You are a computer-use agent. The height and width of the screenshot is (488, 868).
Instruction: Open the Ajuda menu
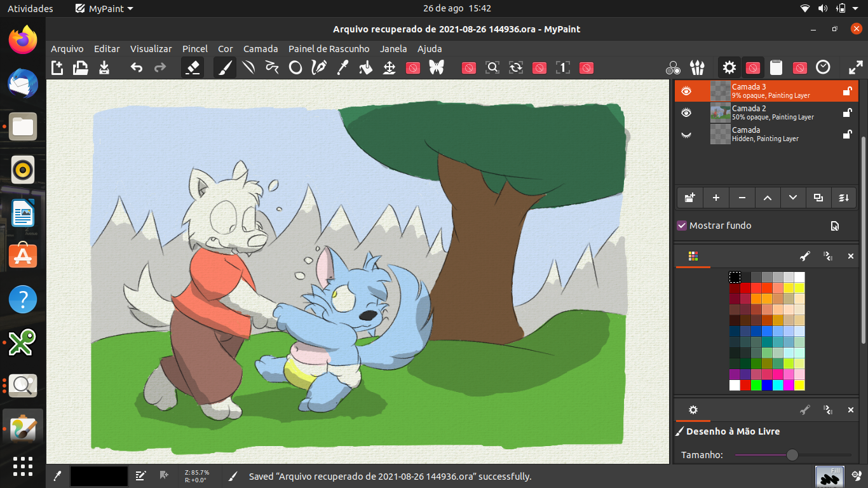pos(430,49)
